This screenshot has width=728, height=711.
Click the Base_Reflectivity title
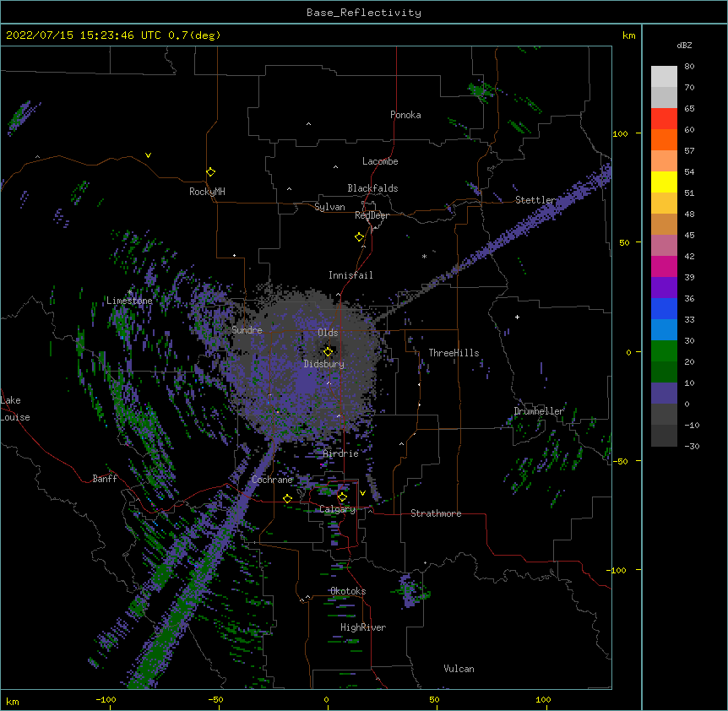[364, 13]
